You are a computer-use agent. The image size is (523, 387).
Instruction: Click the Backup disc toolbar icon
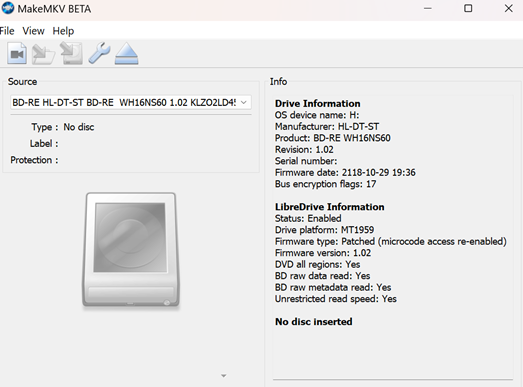point(71,53)
